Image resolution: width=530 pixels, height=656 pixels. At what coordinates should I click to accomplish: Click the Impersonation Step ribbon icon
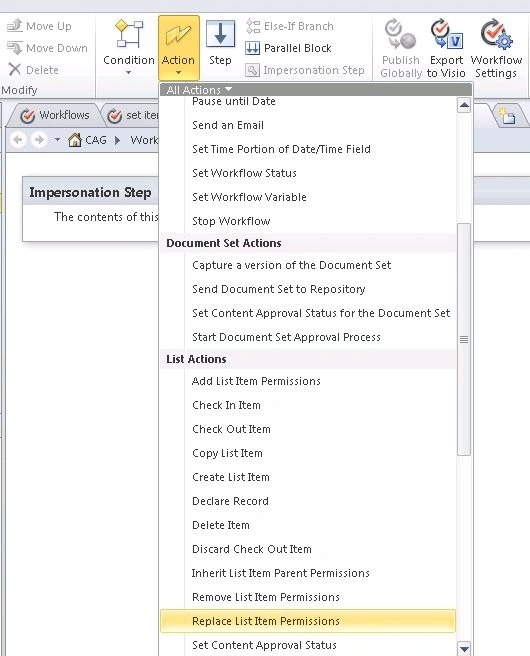click(252, 70)
